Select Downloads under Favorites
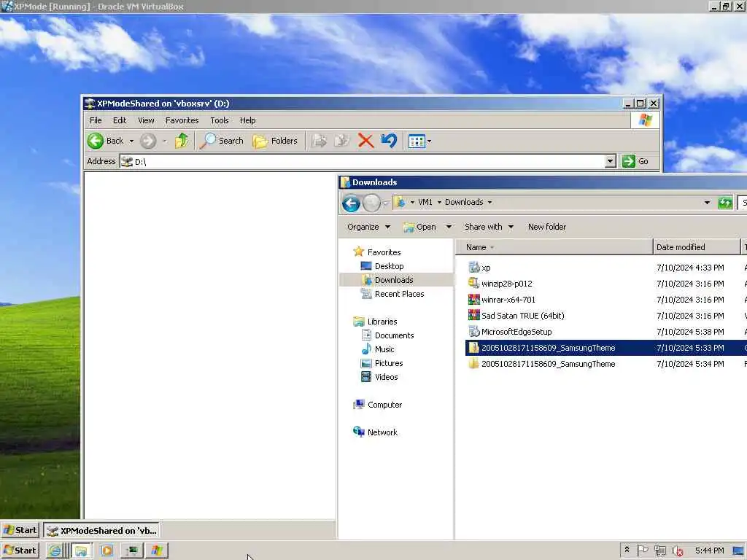Viewport: 747px width, 560px height. [x=393, y=280]
